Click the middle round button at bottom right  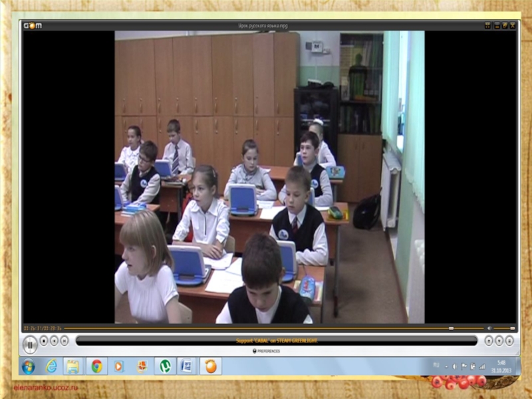[499, 340]
